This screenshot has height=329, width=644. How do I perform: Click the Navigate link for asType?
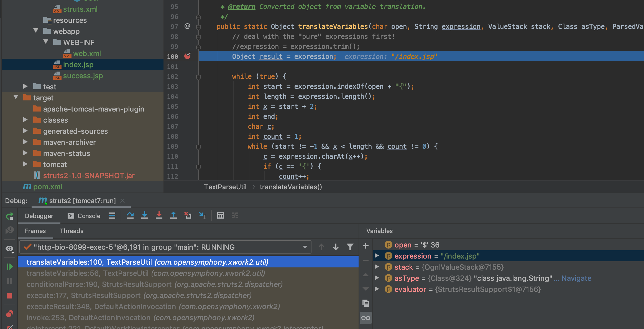point(576,278)
